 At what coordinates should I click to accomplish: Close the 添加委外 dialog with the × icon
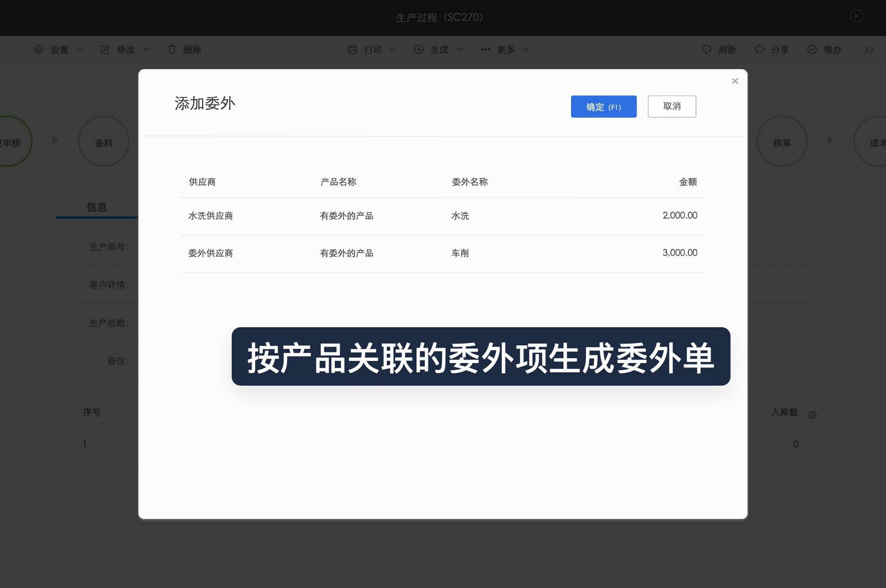click(735, 81)
